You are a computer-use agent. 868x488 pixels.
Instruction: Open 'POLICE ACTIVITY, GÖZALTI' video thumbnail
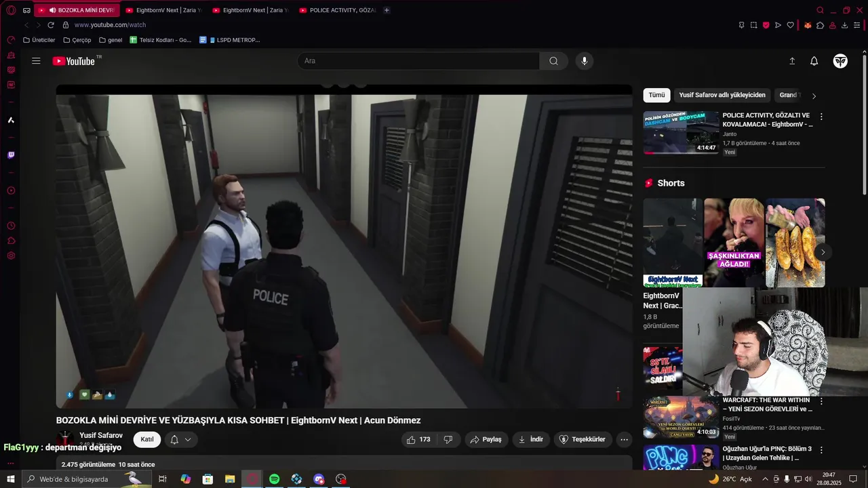[x=681, y=132]
